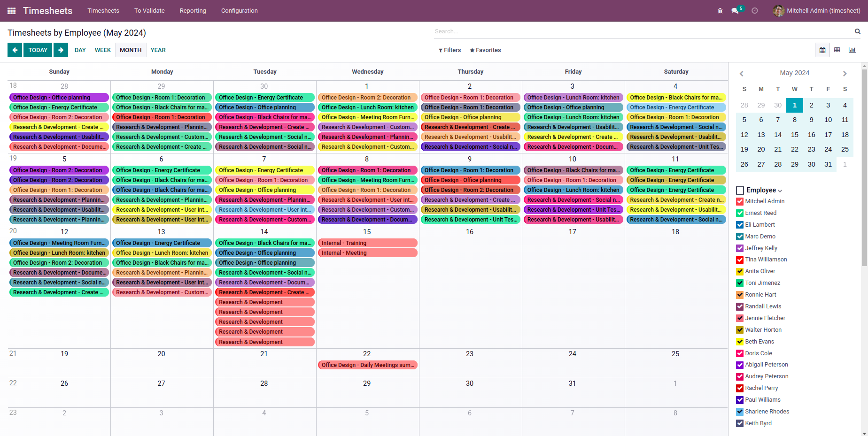
Task: Open the Timesheets menu
Action: [103, 11]
